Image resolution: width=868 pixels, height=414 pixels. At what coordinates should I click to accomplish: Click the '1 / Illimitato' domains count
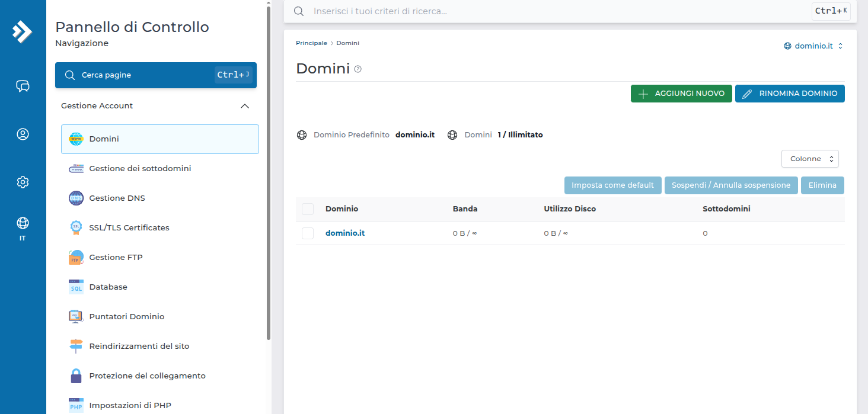pyautogui.click(x=520, y=135)
